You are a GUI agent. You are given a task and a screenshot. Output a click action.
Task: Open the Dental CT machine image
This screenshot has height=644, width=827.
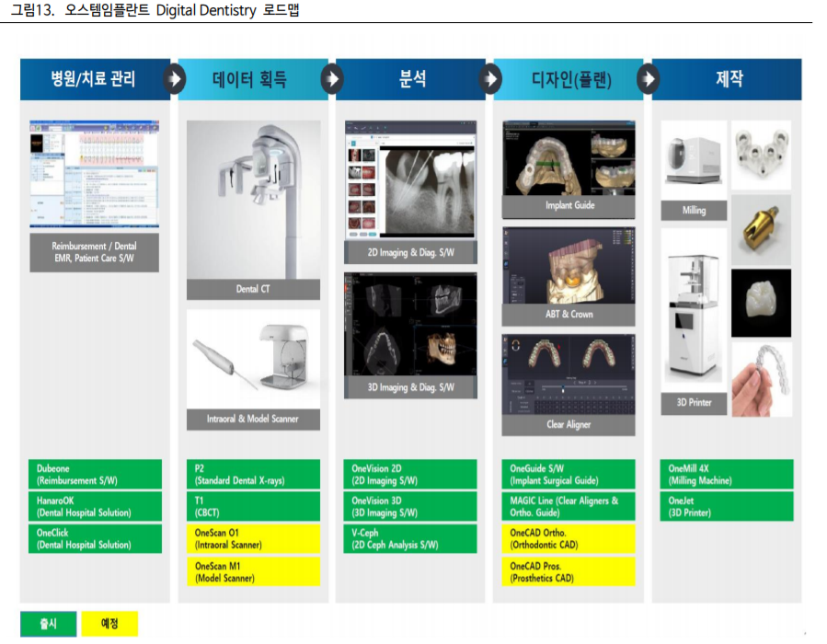pyautogui.click(x=253, y=200)
